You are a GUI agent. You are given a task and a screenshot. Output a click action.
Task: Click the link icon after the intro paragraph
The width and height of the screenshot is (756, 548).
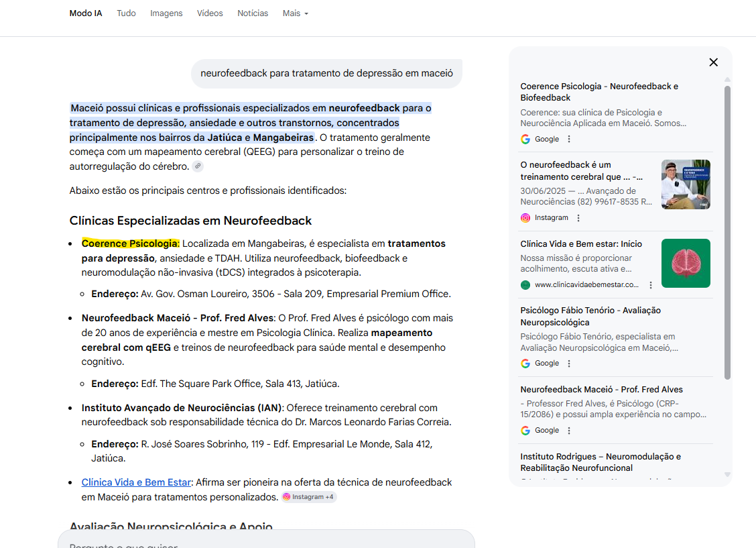point(198,166)
